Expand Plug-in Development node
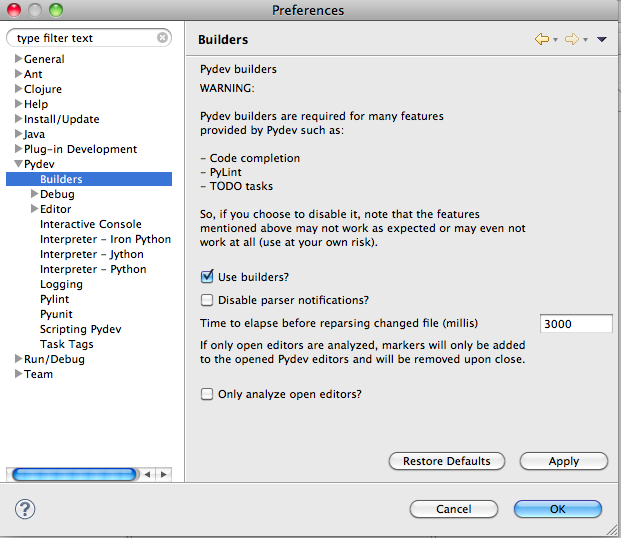The image size is (621, 538). (x=18, y=149)
